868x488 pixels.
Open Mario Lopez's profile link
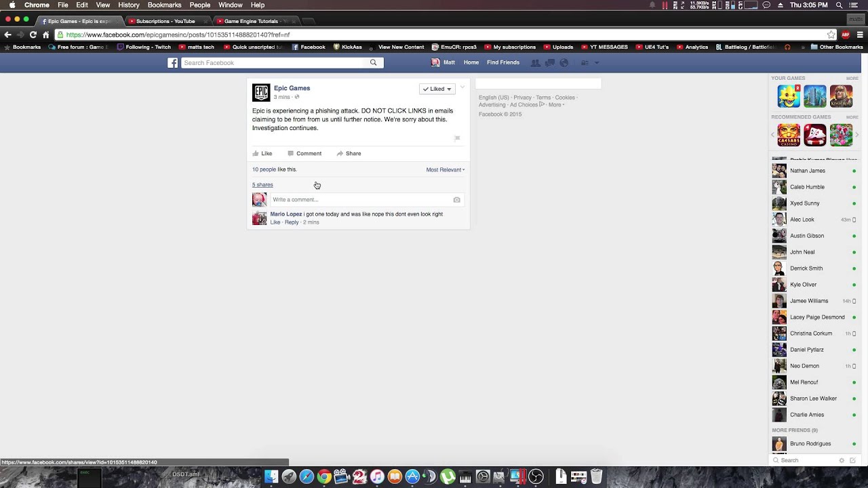(x=286, y=214)
